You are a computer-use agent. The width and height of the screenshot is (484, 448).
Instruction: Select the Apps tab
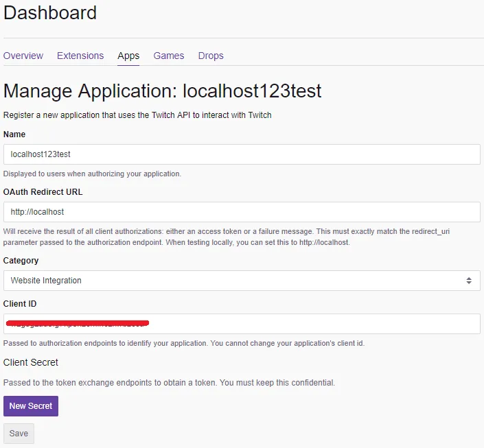128,56
